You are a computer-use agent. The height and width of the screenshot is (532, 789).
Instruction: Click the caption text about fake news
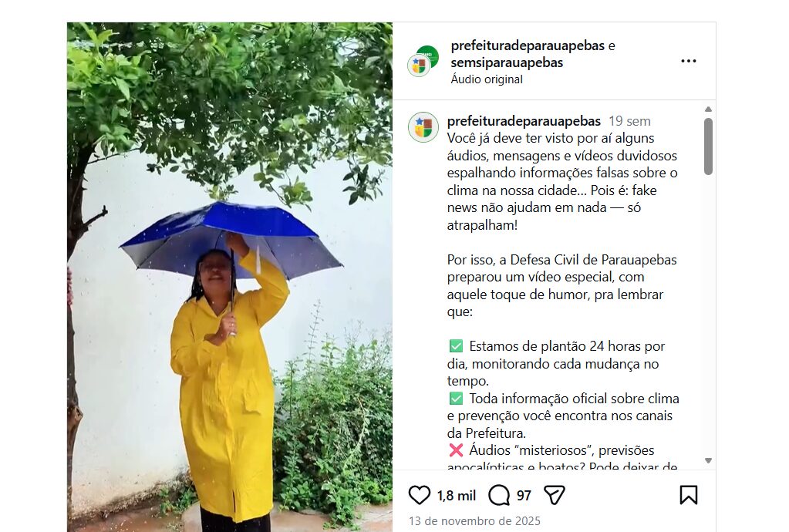click(562, 181)
